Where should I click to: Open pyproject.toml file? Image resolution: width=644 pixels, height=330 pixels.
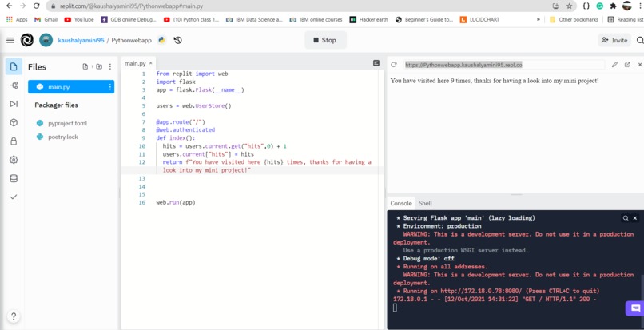pos(67,123)
